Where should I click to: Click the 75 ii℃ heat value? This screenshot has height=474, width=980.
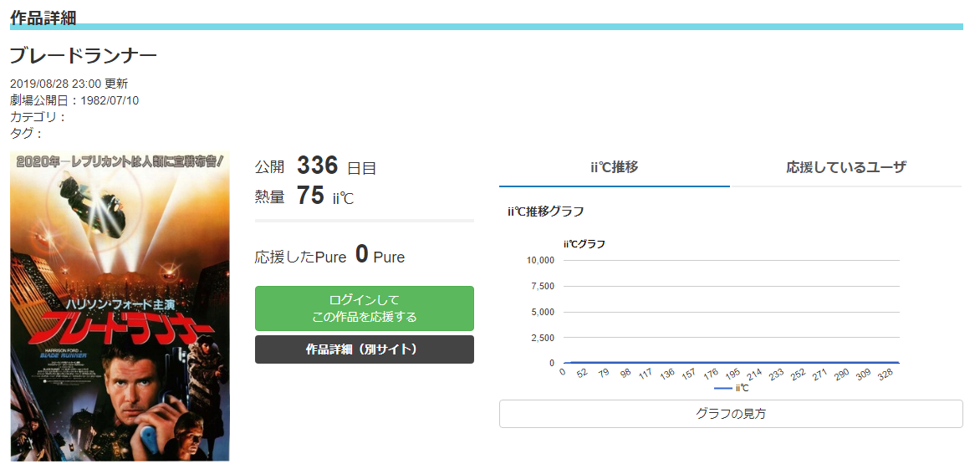tap(310, 196)
